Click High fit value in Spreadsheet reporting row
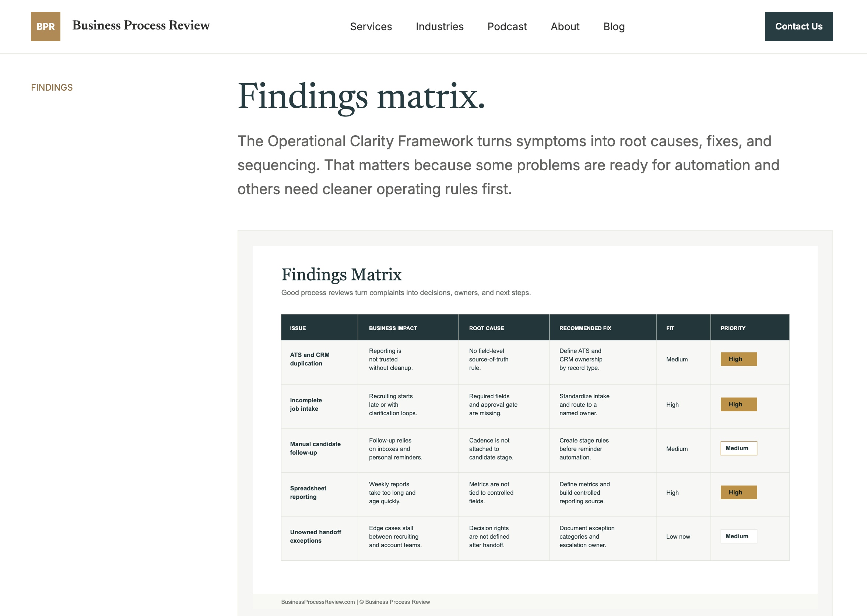 tap(672, 492)
